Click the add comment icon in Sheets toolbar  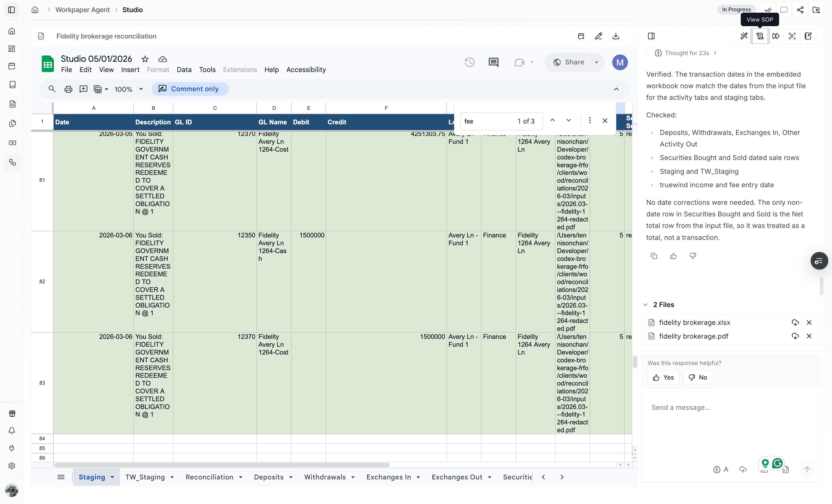(83, 89)
